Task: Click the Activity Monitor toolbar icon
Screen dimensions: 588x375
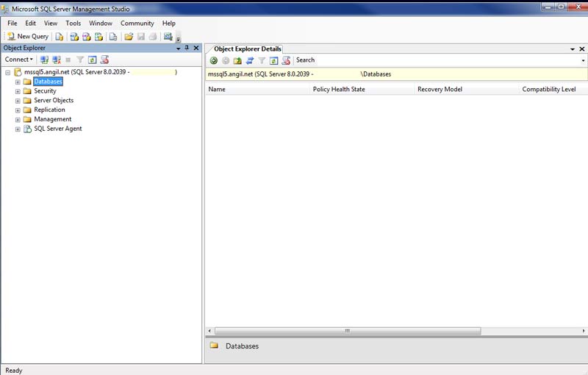Action: (x=168, y=36)
